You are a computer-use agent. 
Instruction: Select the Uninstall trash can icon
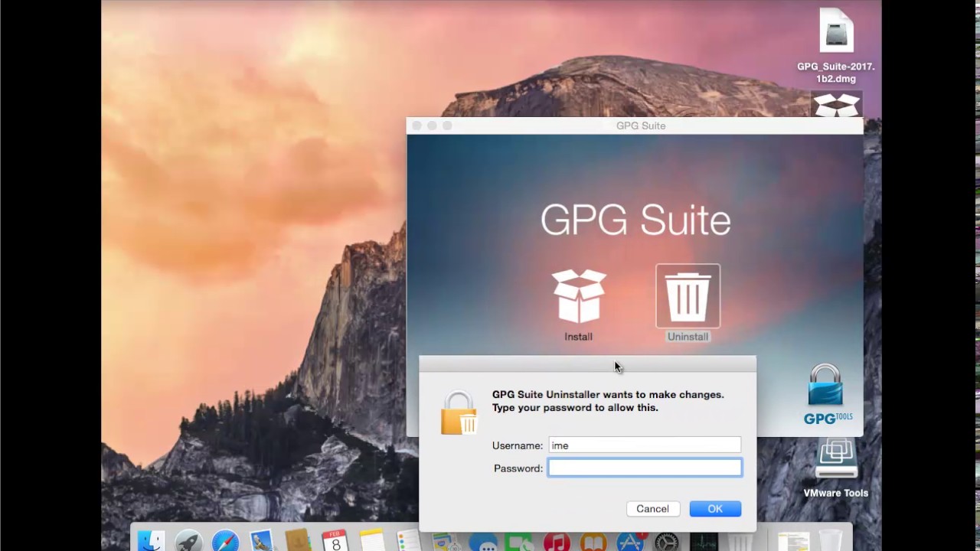pos(688,296)
